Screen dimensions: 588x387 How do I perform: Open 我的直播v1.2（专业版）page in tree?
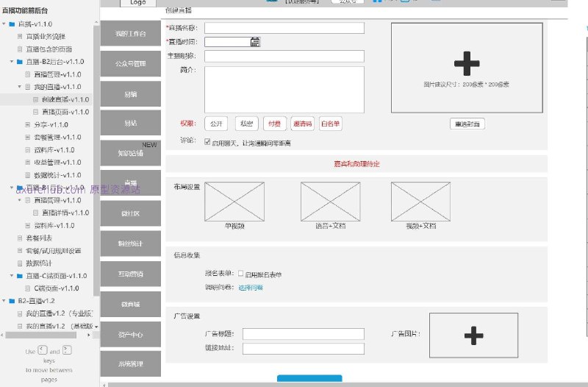click(59, 313)
